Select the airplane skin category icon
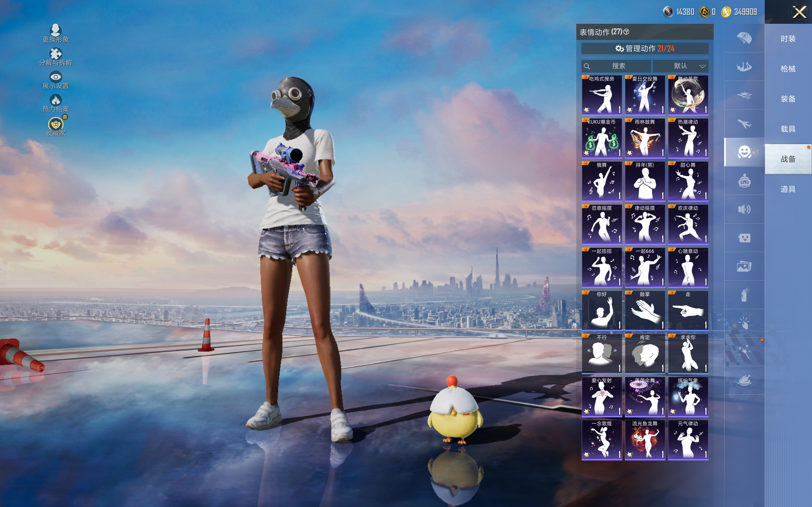This screenshot has height=507, width=812. point(744,123)
